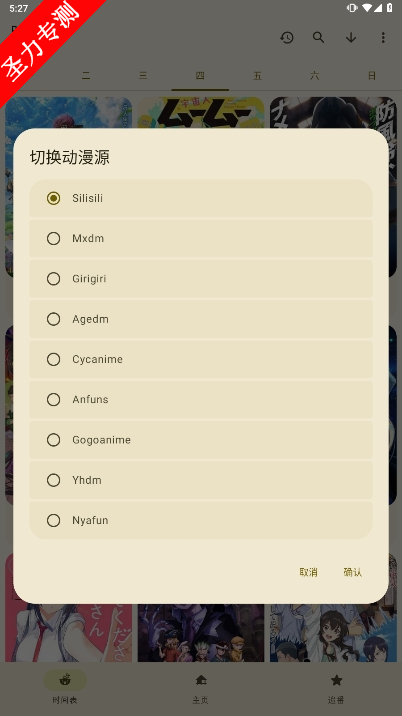Cancel with the 取消 button
Screen dimensions: 402x716
click(308, 572)
